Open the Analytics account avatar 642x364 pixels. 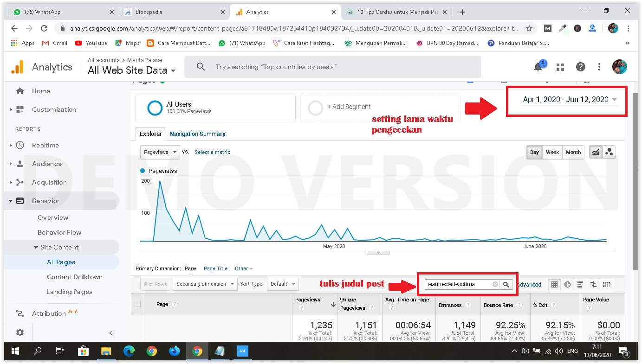coord(620,67)
